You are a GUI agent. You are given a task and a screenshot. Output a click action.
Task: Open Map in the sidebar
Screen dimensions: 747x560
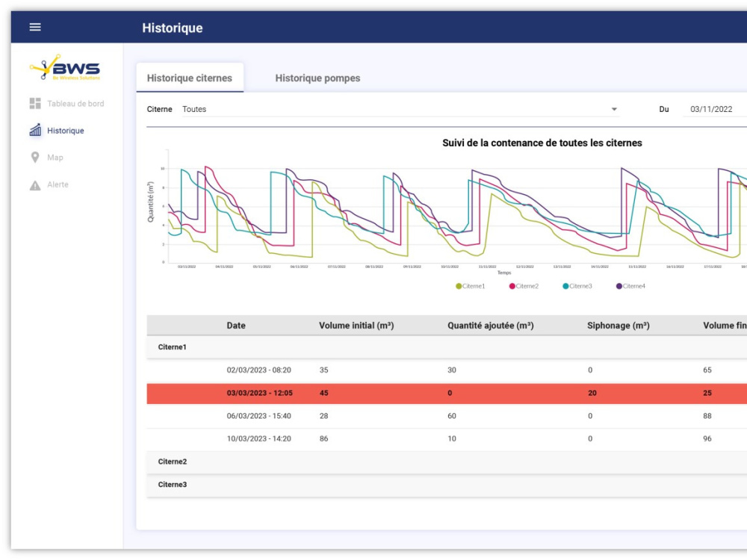[x=55, y=158]
